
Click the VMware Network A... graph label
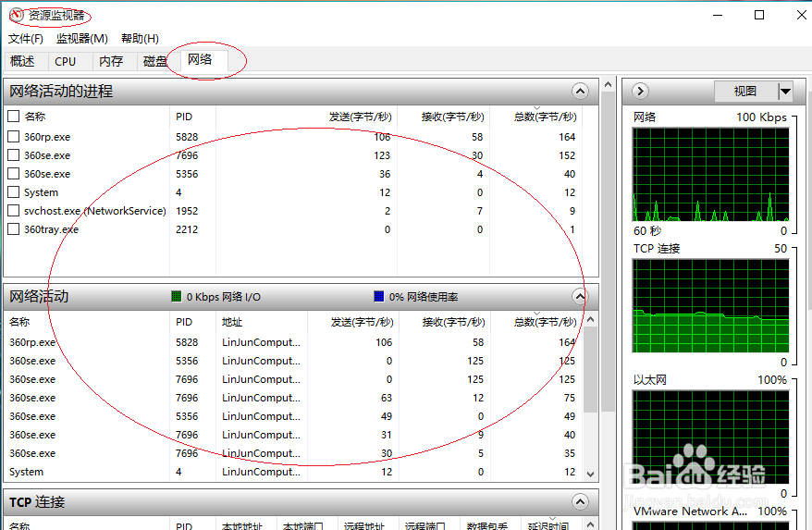[x=690, y=512]
